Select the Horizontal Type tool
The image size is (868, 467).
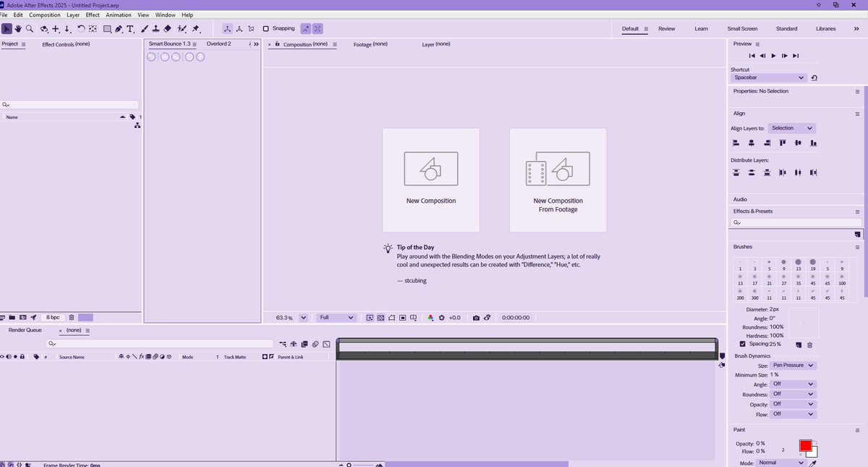coord(130,29)
